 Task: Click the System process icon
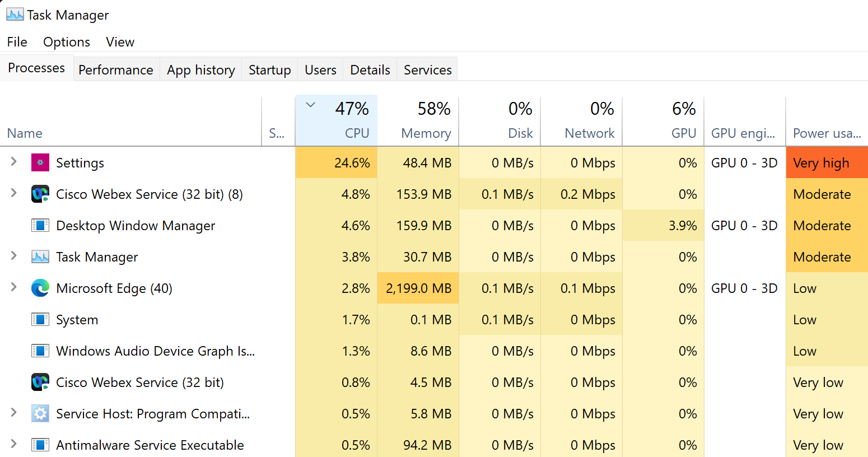pos(40,320)
